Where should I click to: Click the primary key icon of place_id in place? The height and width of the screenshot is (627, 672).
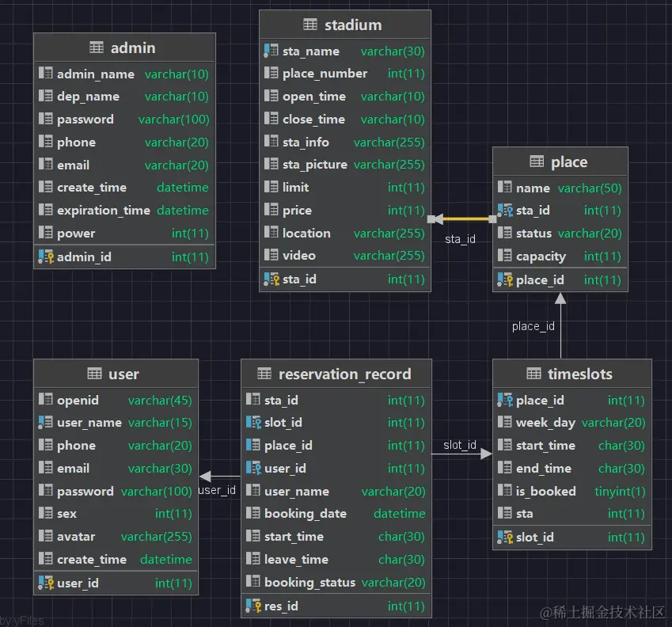[505, 280]
